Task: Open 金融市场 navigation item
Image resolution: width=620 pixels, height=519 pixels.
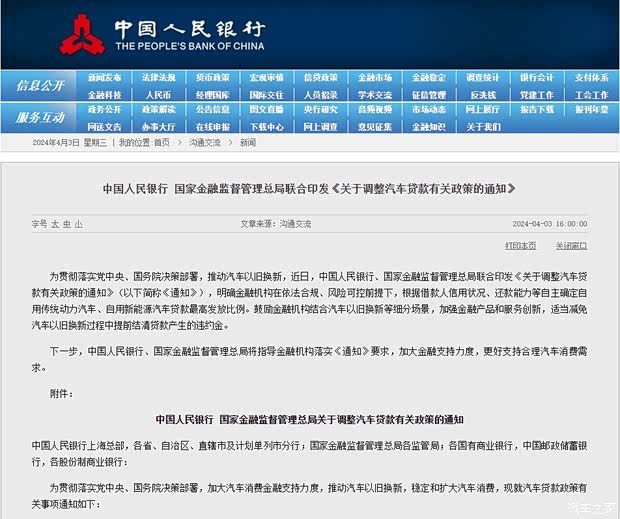Action: tap(374, 78)
